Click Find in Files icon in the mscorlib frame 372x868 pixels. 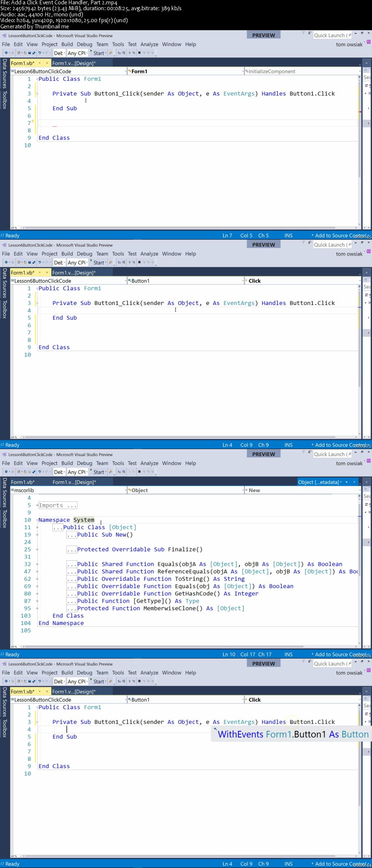(x=110, y=472)
